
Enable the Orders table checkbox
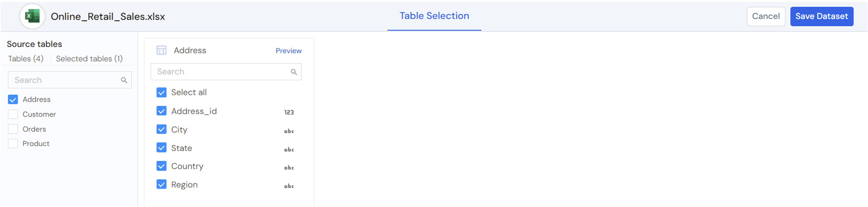pos(13,129)
